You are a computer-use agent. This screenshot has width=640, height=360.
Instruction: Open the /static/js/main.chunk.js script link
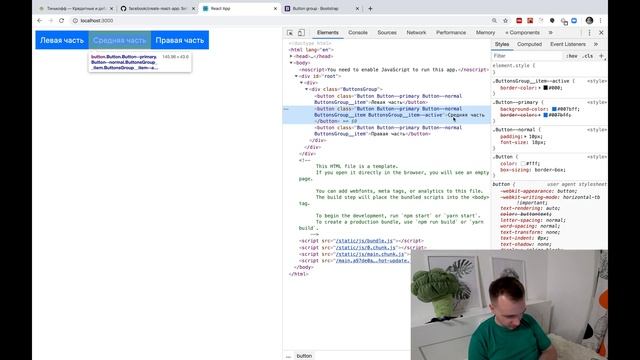[x=369, y=254]
